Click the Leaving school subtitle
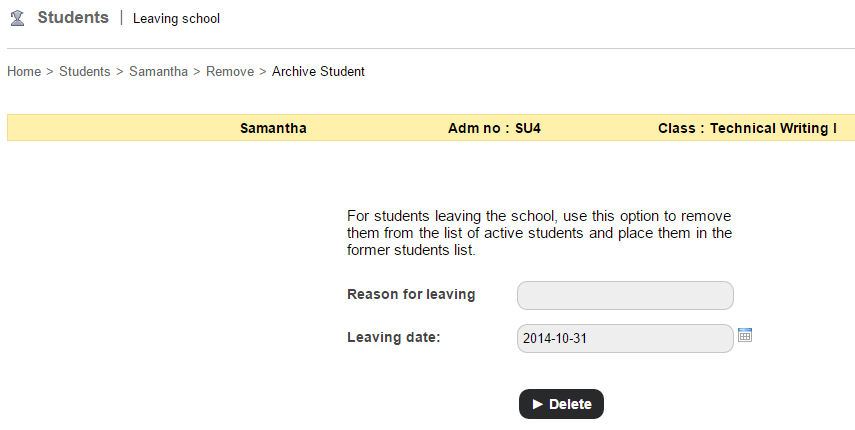Screen dimensions: 855x430 pos(176,19)
